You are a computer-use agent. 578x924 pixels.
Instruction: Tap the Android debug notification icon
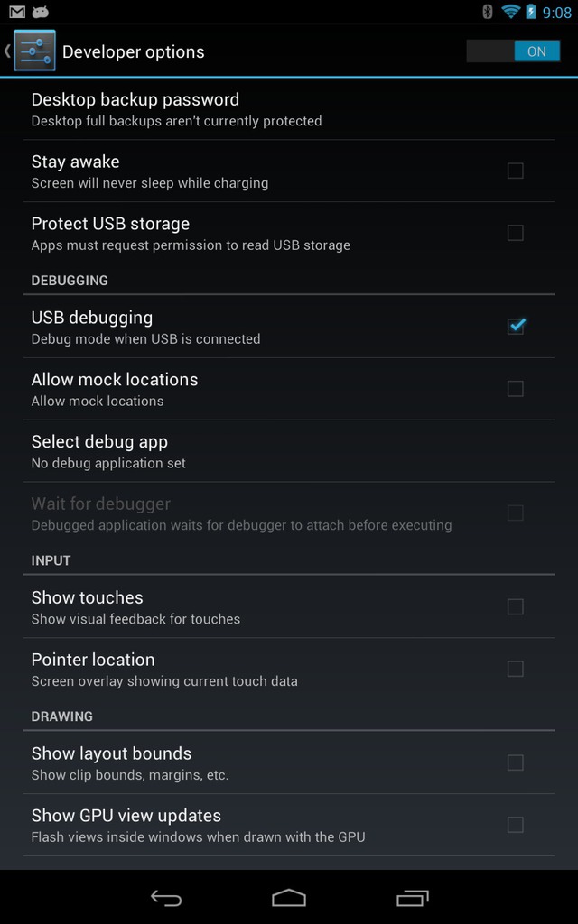tap(41, 12)
